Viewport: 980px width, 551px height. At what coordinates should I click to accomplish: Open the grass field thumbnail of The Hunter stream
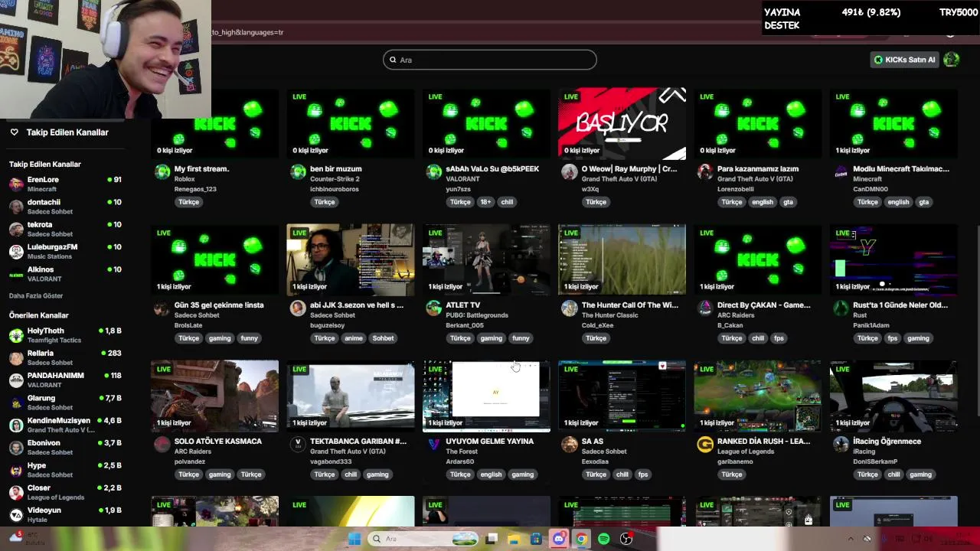pyautogui.click(x=622, y=259)
